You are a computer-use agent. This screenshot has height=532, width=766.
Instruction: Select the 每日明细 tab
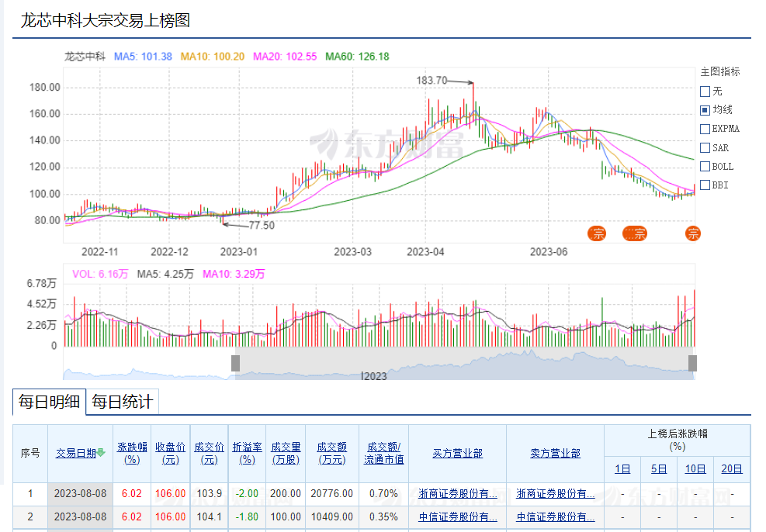point(49,402)
